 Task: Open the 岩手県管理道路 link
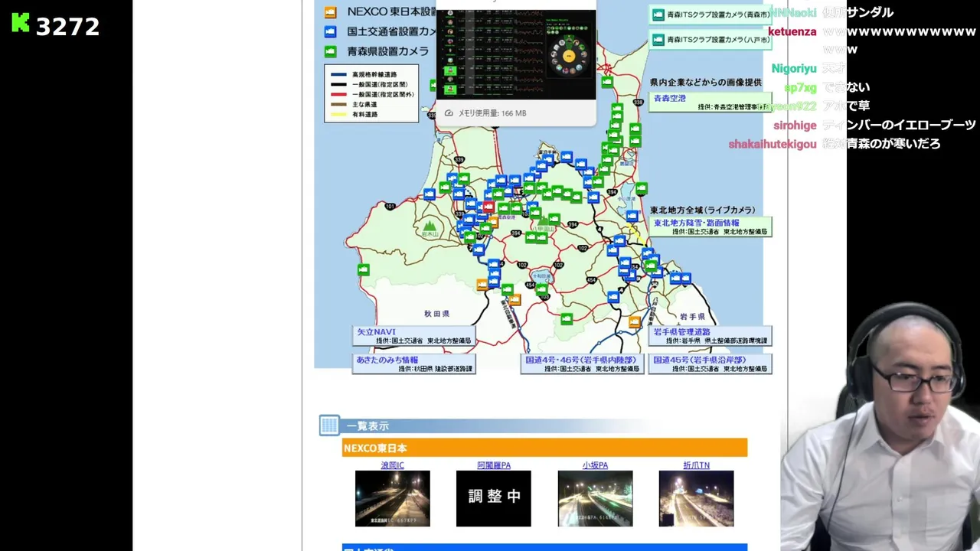tap(681, 332)
